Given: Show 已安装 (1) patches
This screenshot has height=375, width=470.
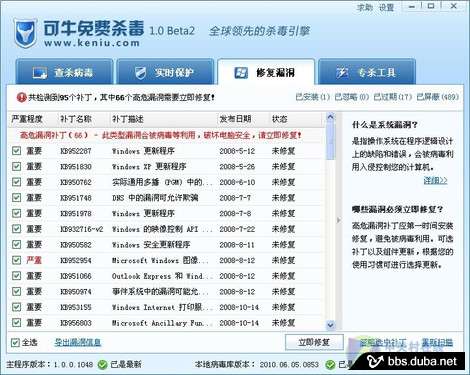Looking at the screenshot, I should click(x=312, y=97).
